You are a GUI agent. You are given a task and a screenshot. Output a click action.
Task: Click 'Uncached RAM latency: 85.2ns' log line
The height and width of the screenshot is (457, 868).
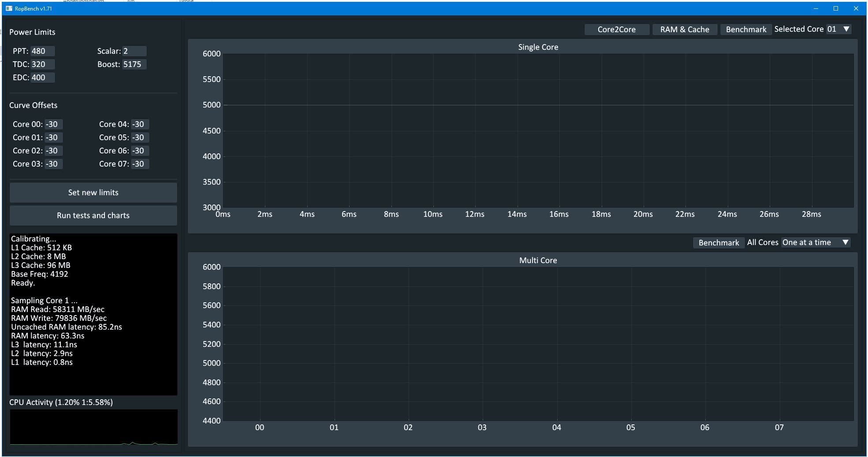(x=67, y=327)
